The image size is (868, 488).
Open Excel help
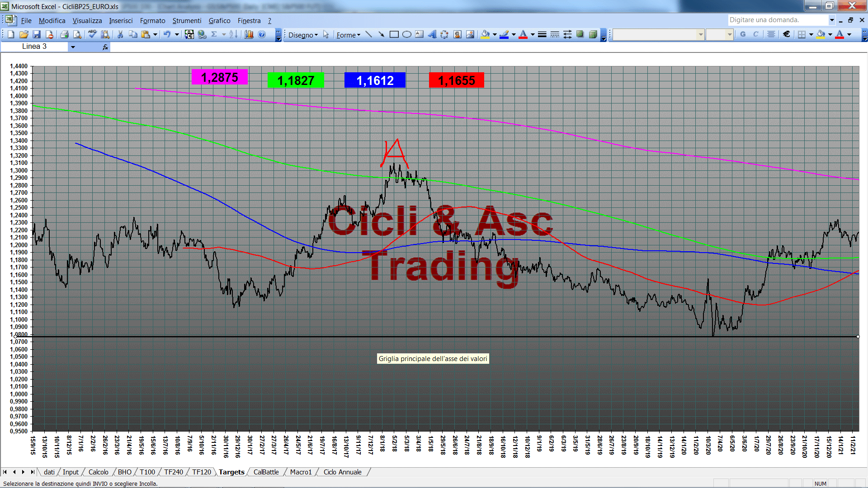262,34
